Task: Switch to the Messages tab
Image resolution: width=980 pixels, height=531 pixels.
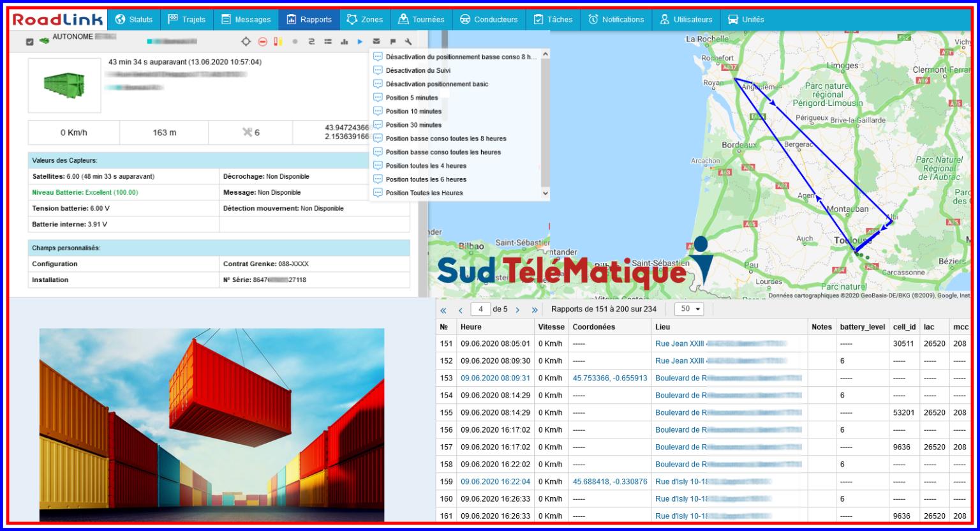Action: [x=246, y=20]
